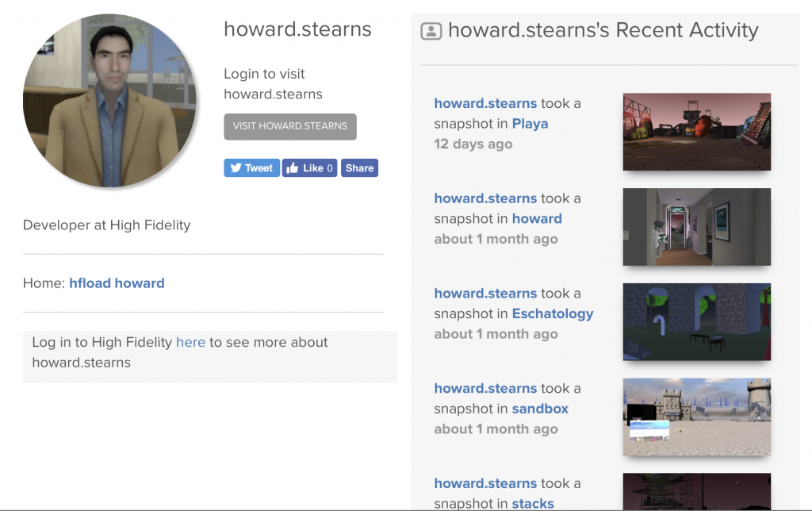Click the Facebook Like button
The height and width of the screenshot is (511, 812).
[x=310, y=168]
